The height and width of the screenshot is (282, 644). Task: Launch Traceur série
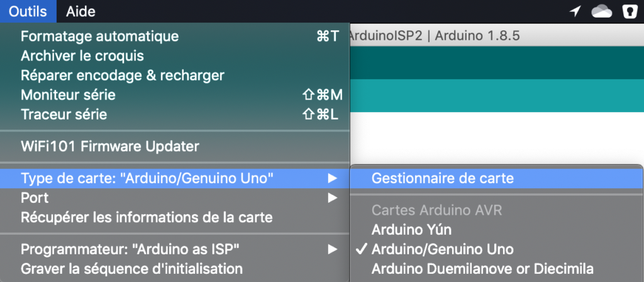point(64,115)
